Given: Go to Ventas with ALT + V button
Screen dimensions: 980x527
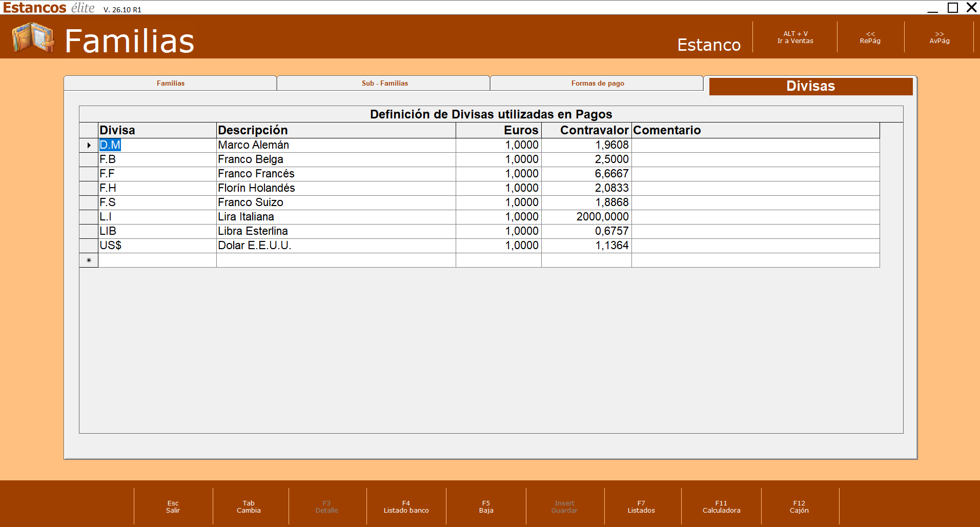Looking at the screenshot, I should (795, 37).
